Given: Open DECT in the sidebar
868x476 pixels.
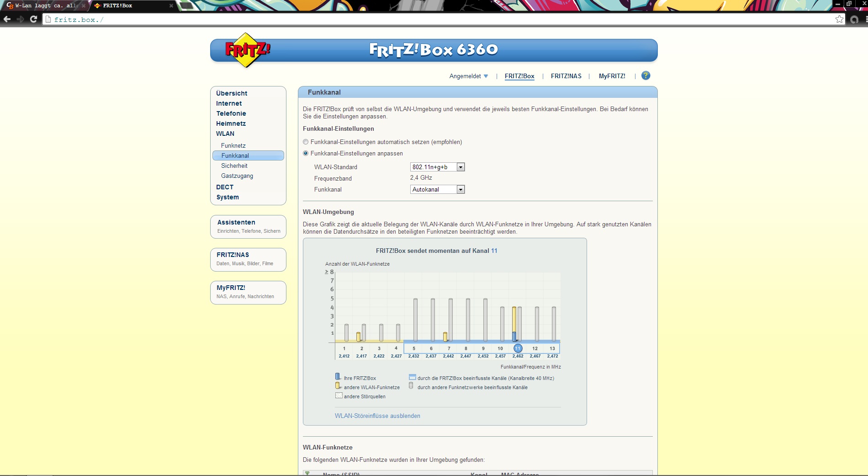Looking at the screenshot, I should [225, 187].
